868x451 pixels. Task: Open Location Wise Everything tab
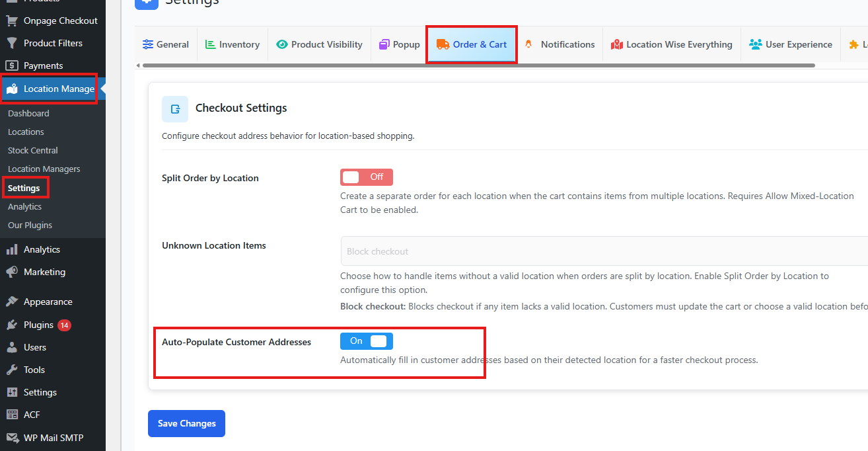point(672,44)
